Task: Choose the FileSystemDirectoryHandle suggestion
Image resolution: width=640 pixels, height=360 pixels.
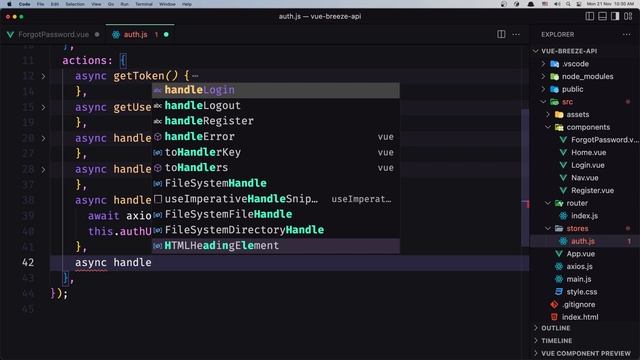Action: pos(276,230)
